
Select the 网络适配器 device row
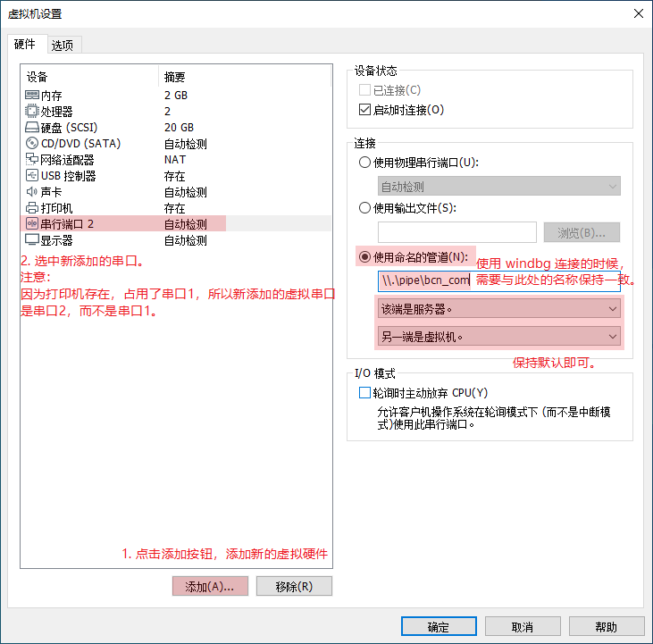coord(176,159)
